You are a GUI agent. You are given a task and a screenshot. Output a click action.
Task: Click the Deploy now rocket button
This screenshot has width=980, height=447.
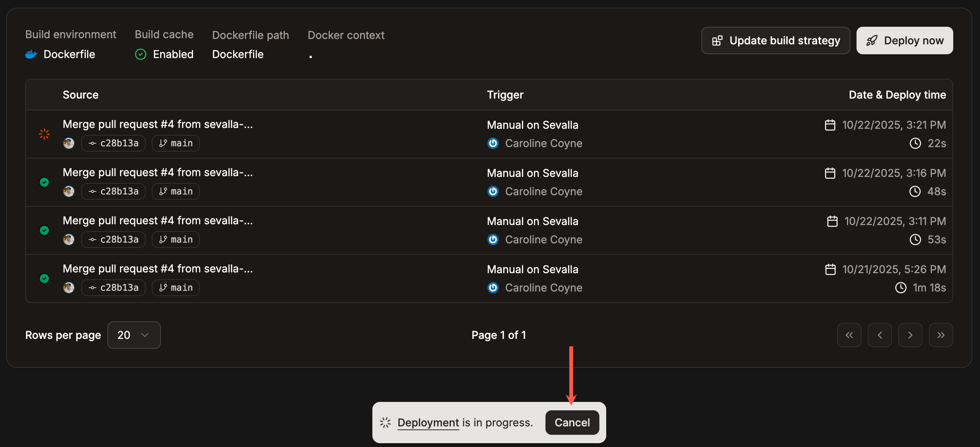(x=904, y=40)
